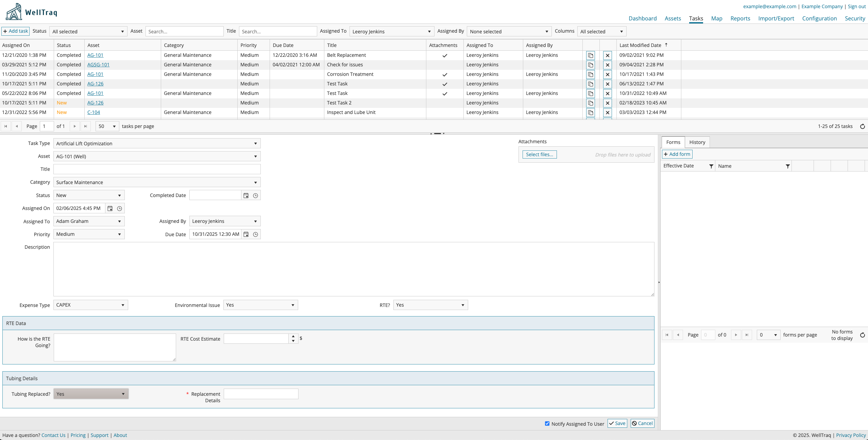Go to last page of tasks
This screenshot has height=440, width=868.
tap(86, 127)
